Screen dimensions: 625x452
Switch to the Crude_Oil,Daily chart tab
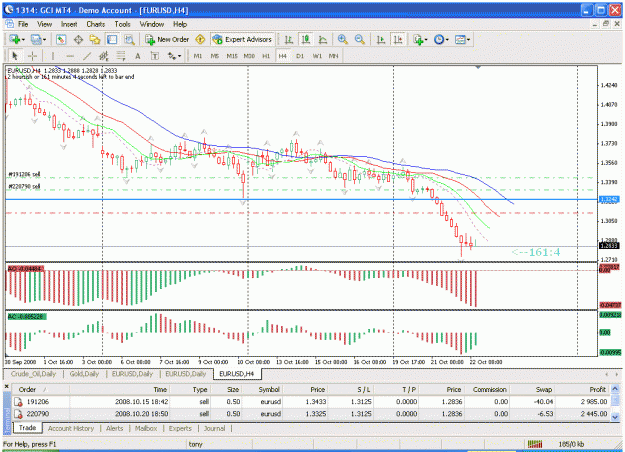[33, 374]
